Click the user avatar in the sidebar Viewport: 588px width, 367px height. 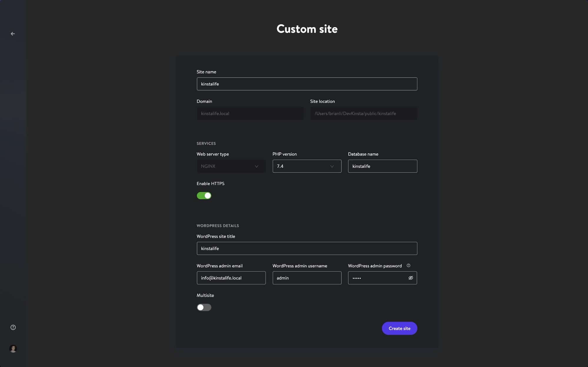coord(13,348)
